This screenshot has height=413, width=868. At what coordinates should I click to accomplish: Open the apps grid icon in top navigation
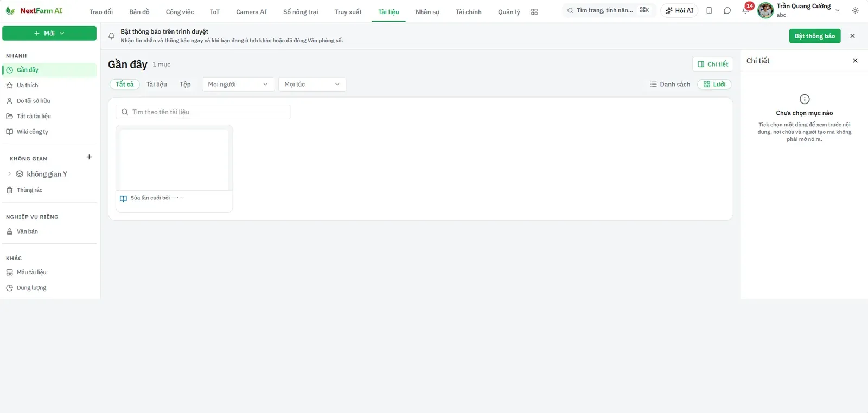click(534, 12)
